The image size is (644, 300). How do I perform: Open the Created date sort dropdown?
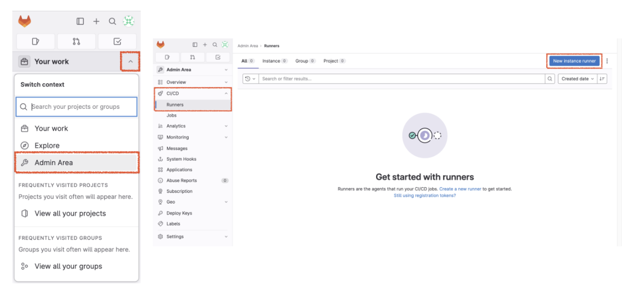click(x=578, y=79)
